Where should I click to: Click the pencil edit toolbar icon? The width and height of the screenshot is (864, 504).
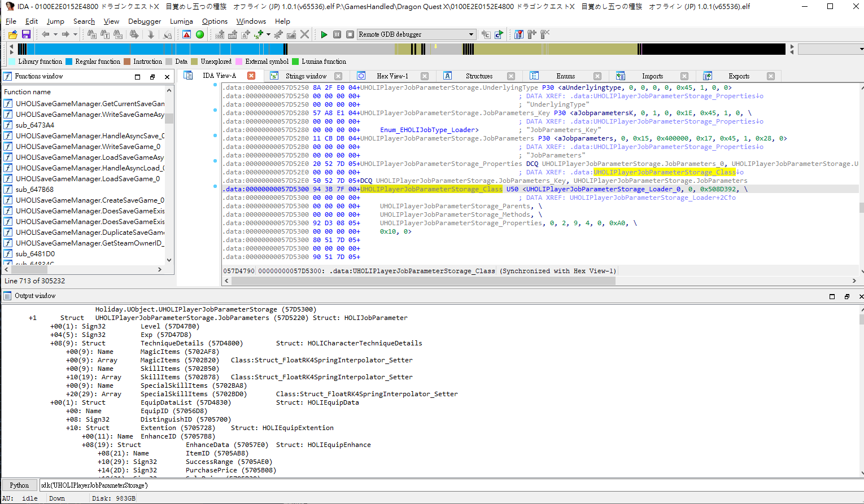[291, 34]
